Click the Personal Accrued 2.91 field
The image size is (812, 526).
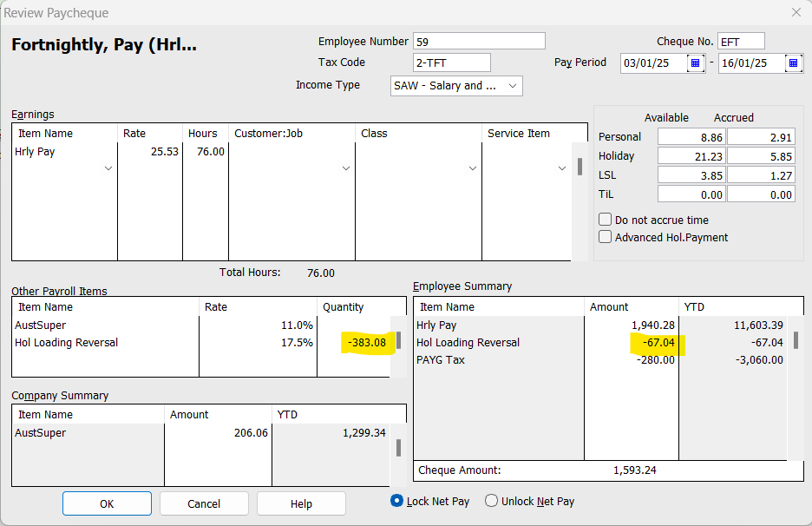761,137
